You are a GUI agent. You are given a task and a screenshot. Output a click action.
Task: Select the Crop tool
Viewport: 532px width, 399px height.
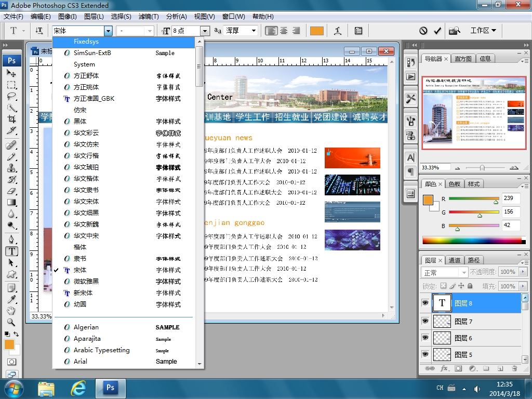click(x=11, y=119)
